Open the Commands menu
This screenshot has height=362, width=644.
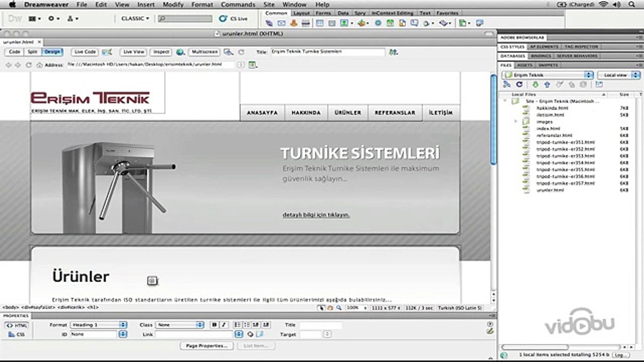tap(238, 5)
